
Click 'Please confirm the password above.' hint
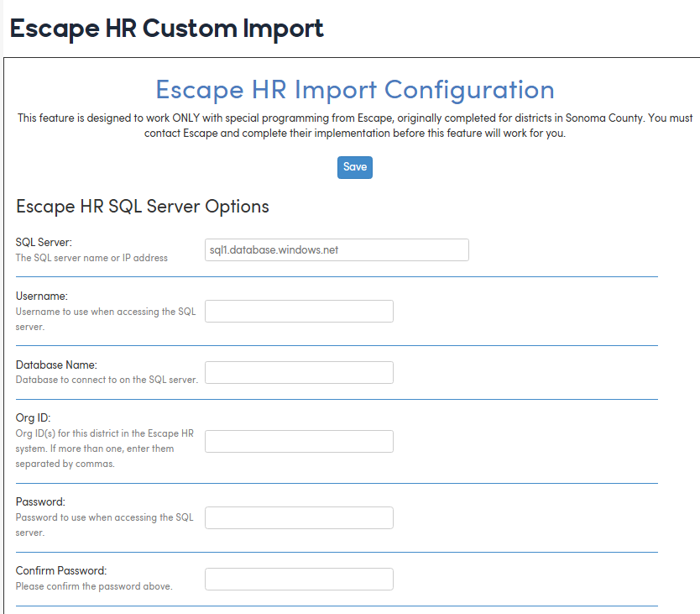(x=94, y=585)
